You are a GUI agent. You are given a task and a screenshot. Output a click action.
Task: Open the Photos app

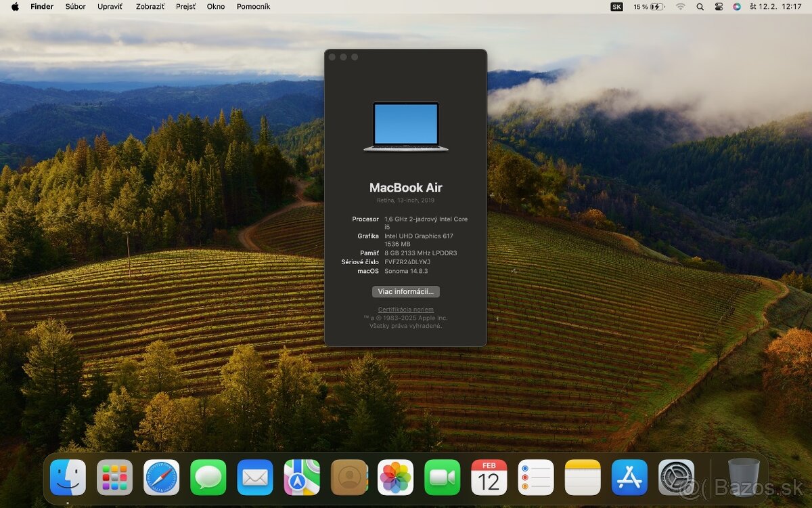(396, 478)
